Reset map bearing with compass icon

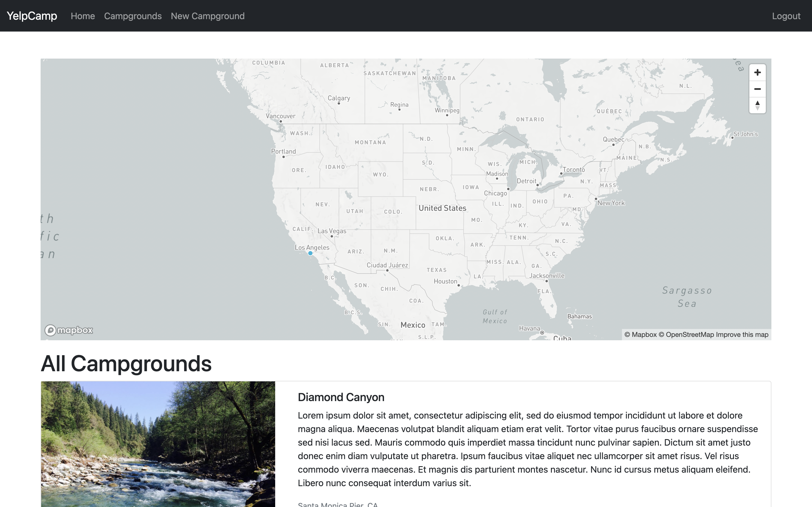click(x=757, y=105)
